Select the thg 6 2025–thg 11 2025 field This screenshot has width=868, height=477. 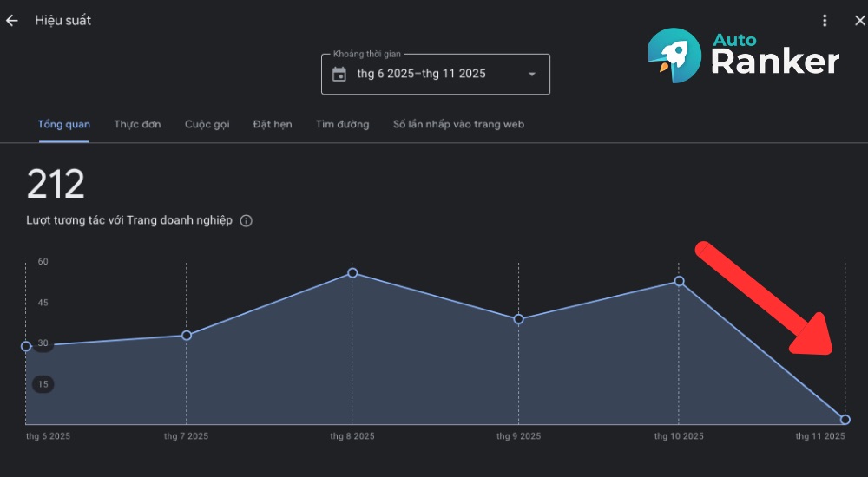pos(422,75)
